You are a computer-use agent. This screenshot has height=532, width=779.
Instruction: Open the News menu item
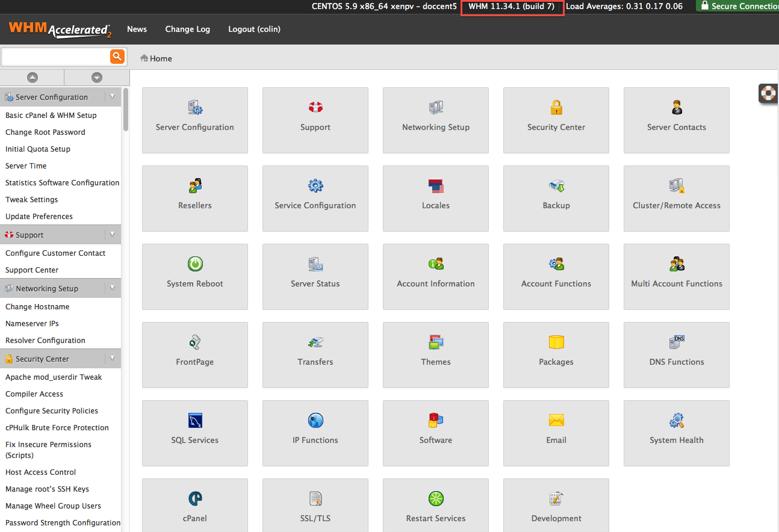[137, 29]
